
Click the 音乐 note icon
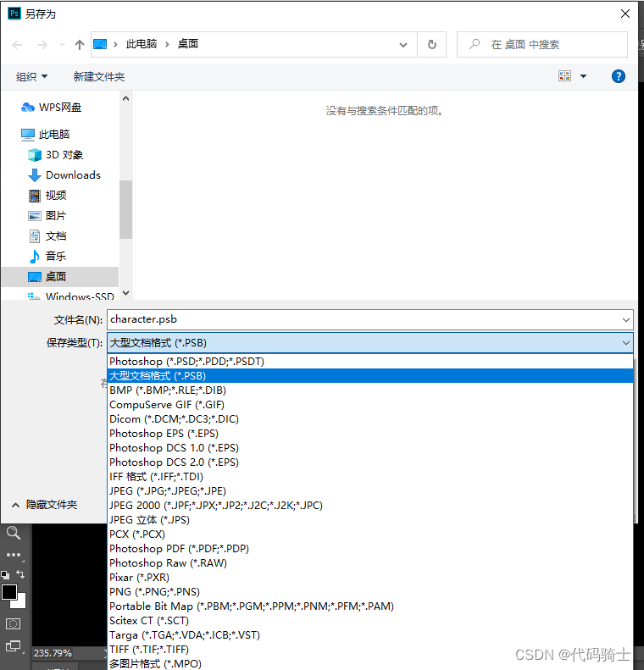coord(35,257)
